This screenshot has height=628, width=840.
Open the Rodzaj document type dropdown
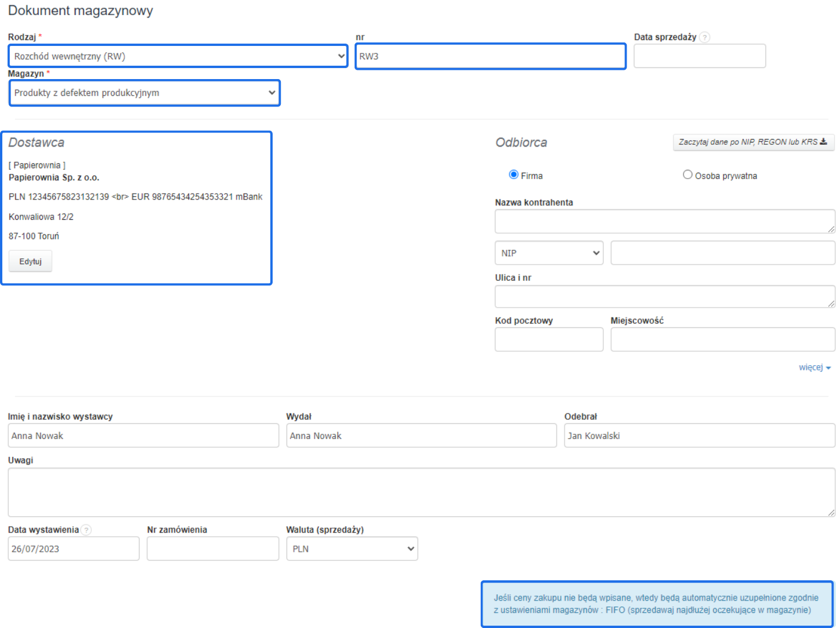click(178, 56)
